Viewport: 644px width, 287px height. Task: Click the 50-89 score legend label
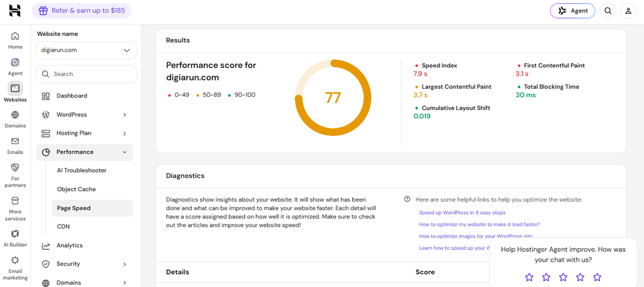[x=211, y=95]
